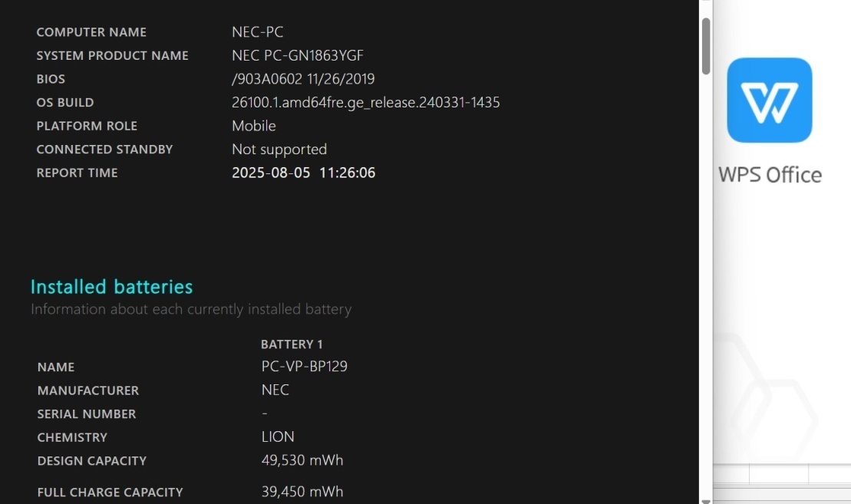This screenshot has height=504, width=851.
Task: Click the Installed batteries heading
Action: 111,286
